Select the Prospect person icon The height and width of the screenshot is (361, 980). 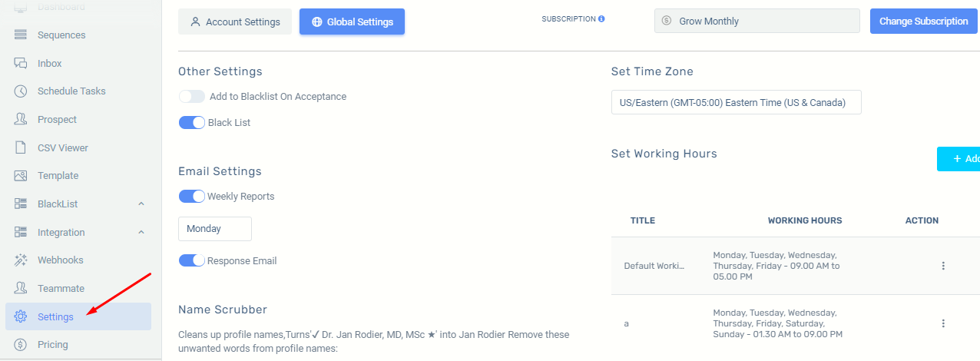point(21,119)
